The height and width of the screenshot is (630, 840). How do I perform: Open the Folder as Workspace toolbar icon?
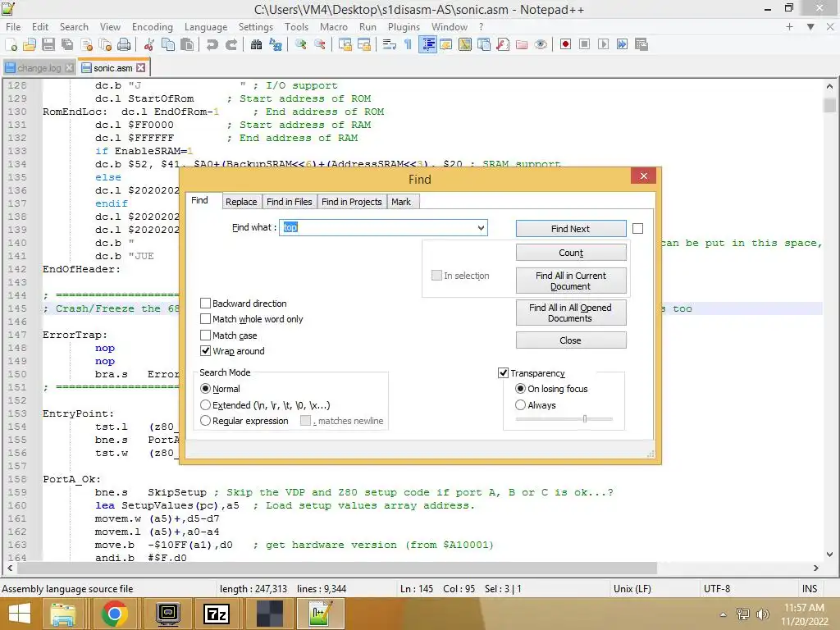521,44
